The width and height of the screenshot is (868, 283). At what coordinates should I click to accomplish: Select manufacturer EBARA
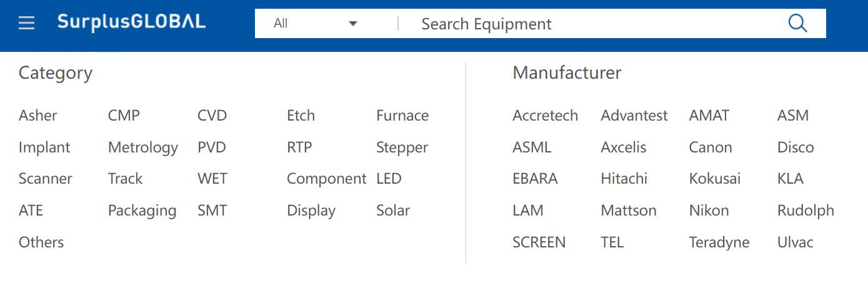pyautogui.click(x=535, y=179)
